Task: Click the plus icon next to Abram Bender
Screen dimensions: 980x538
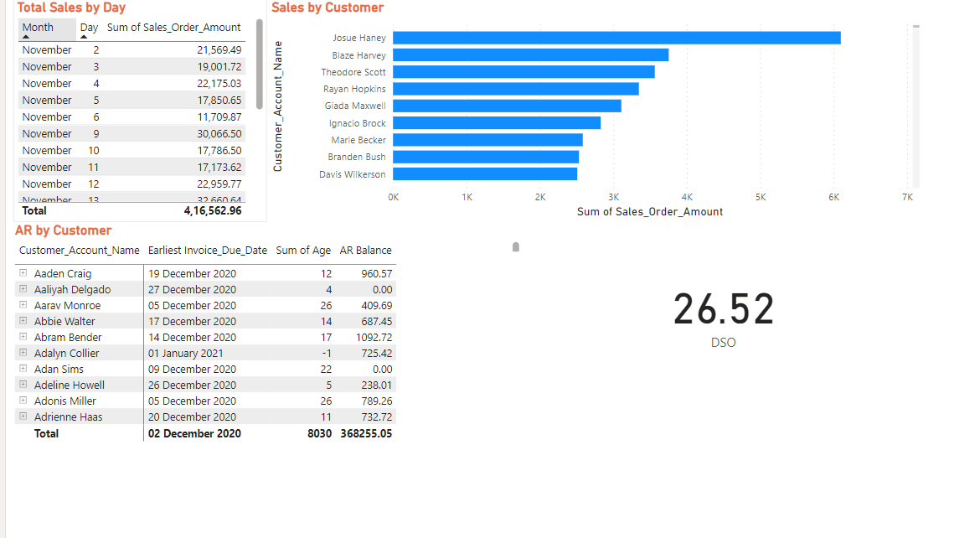Action: pos(23,337)
